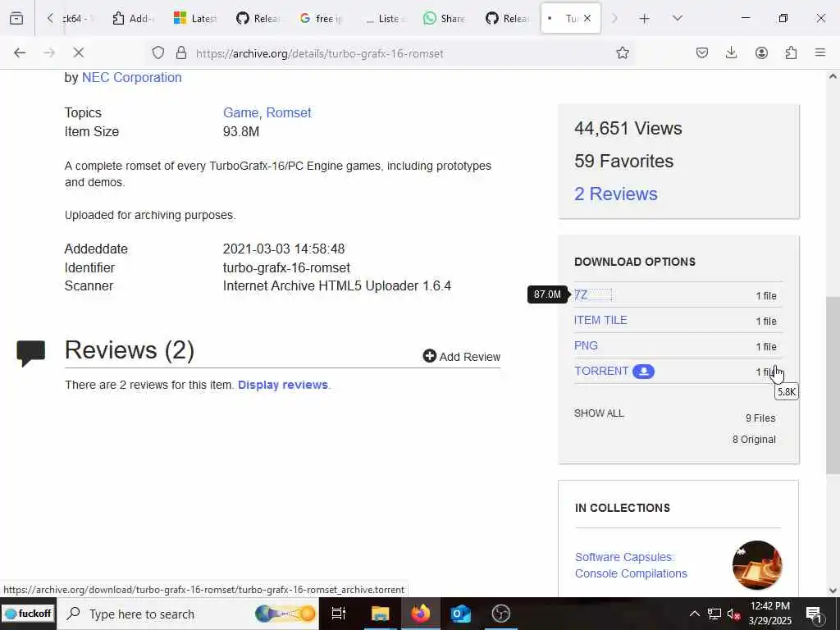
Task: Open the Console Compilations collection thumbnail
Action: click(x=757, y=565)
